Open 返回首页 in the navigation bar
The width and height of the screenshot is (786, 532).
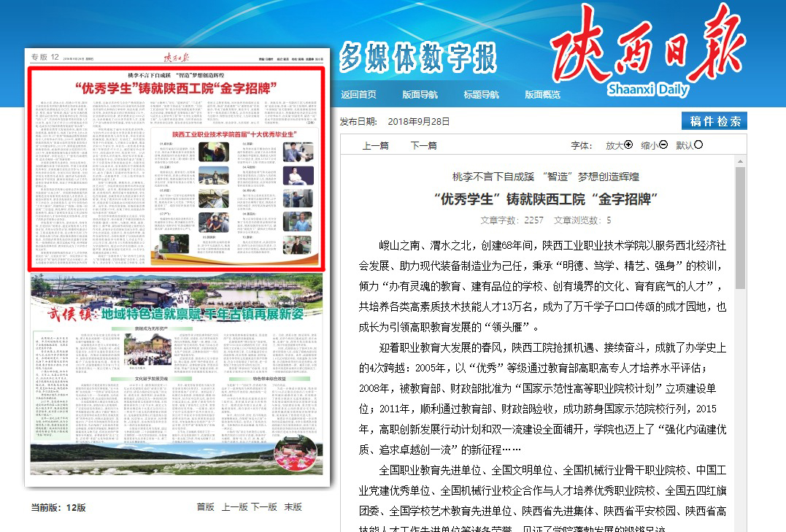pyautogui.click(x=359, y=95)
